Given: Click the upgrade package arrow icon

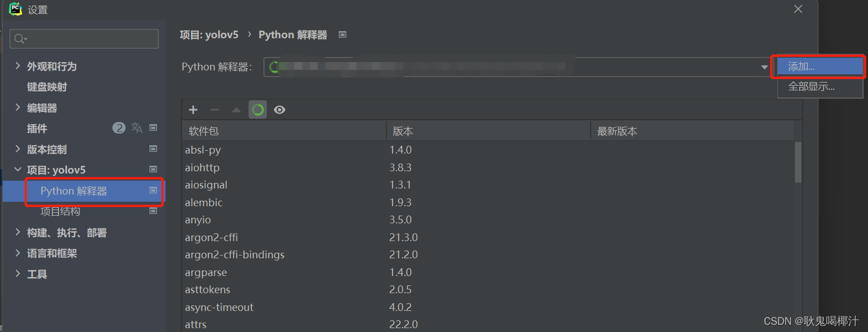Looking at the screenshot, I should point(236,110).
